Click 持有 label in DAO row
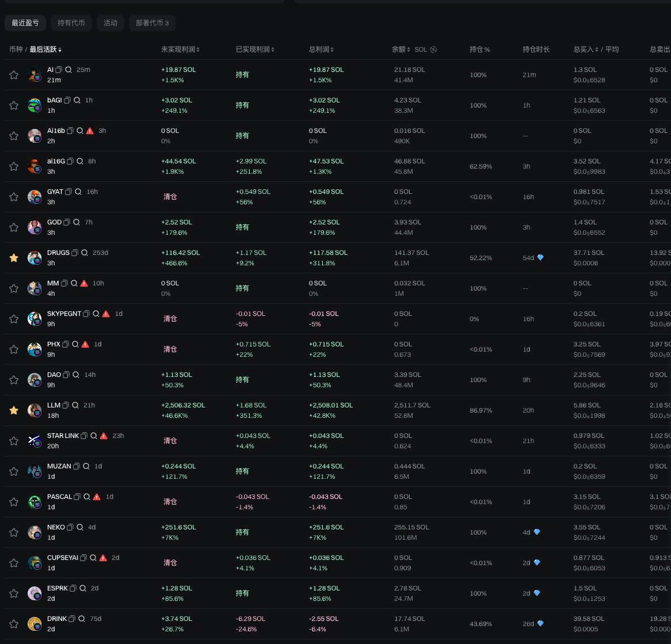Screen dimensions: 671x644 click(242, 380)
